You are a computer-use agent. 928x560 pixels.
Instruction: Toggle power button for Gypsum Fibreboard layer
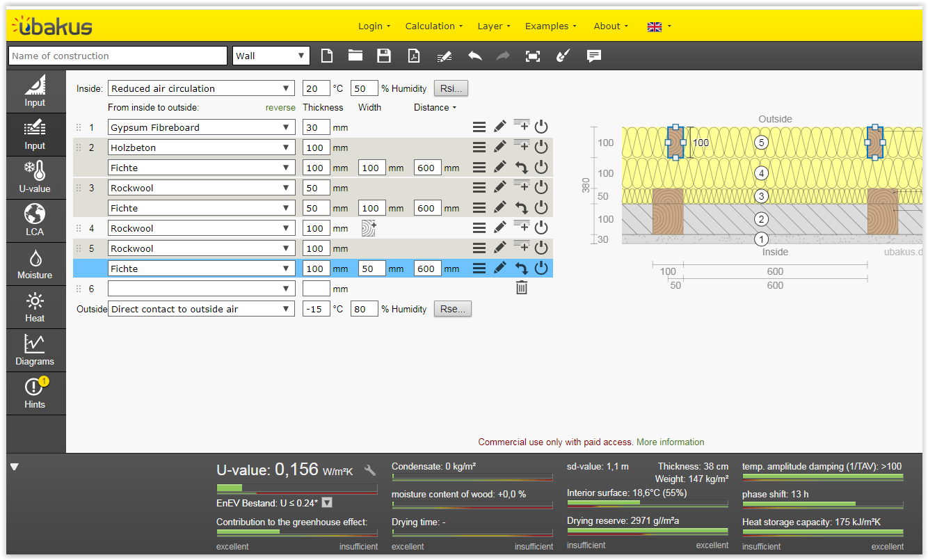tap(541, 127)
